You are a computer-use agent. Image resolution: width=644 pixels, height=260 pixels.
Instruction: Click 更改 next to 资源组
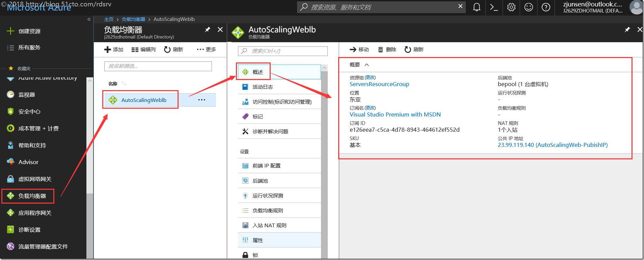pyautogui.click(x=370, y=78)
